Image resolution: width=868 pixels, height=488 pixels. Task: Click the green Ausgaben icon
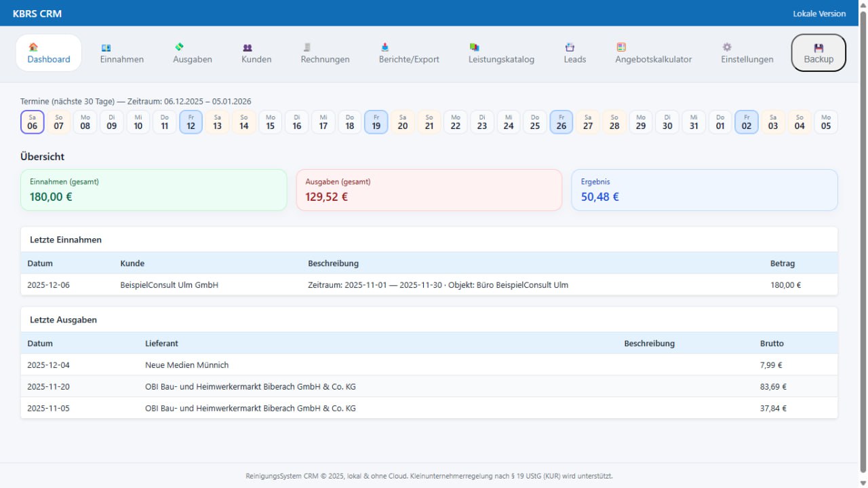(179, 47)
